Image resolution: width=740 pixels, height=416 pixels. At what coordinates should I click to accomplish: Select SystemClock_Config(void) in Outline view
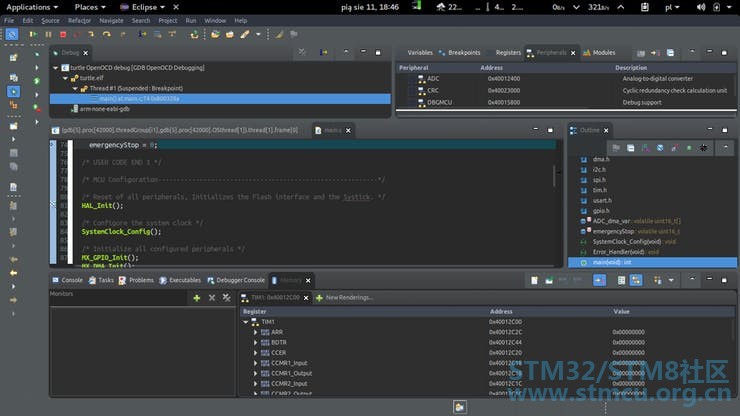[x=625, y=241]
